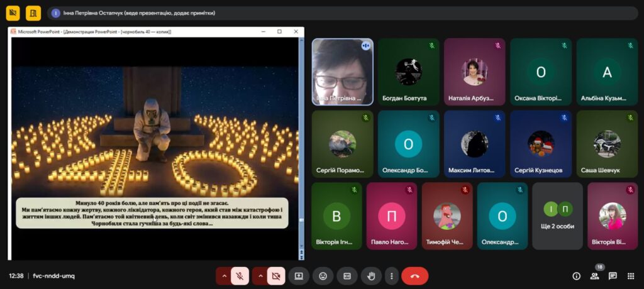The height and width of the screenshot is (289, 644).
Task: Open audio settings arrow next to microphone
Action: click(x=223, y=276)
